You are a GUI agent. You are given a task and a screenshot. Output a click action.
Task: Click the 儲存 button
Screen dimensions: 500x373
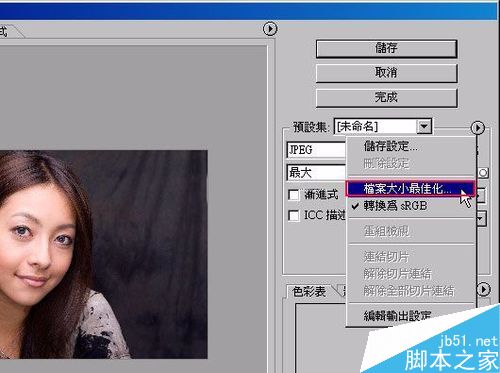click(386, 49)
